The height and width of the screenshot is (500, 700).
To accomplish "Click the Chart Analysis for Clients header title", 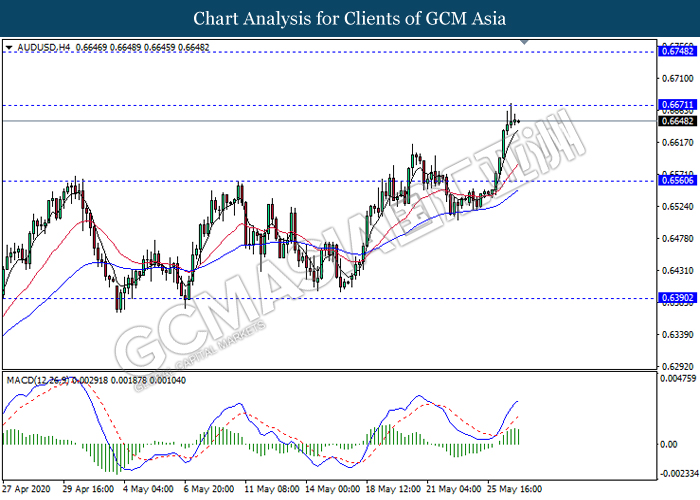I will point(350,18).
